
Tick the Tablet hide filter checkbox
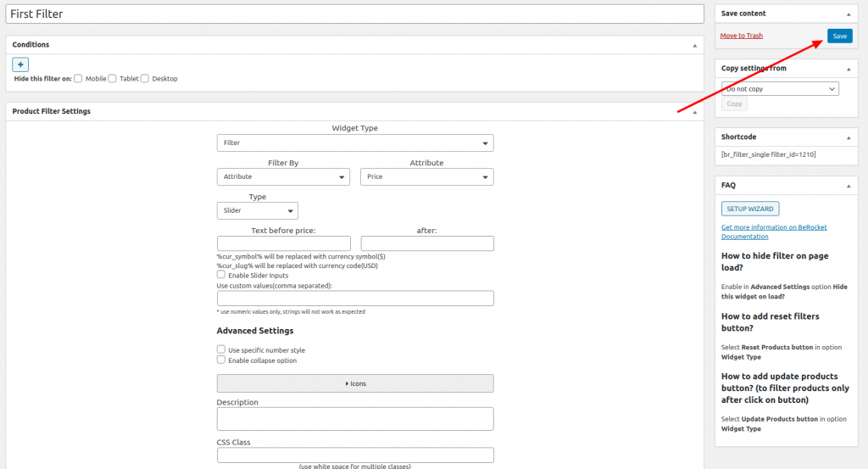pos(112,79)
